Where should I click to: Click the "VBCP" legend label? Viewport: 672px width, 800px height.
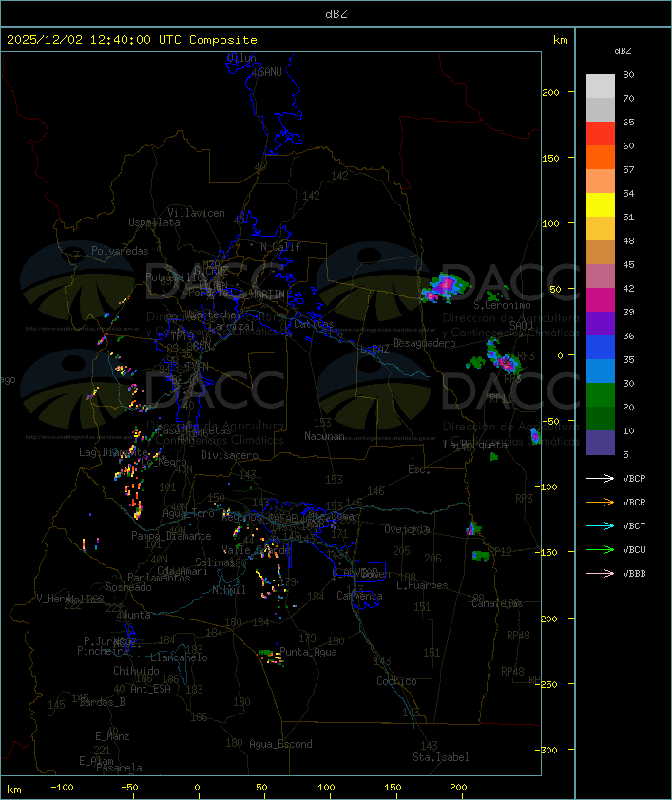[x=634, y=479]
